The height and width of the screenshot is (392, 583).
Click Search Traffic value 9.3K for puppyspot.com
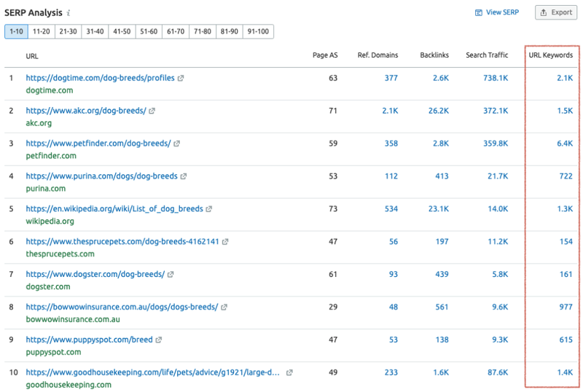point(500,340)
